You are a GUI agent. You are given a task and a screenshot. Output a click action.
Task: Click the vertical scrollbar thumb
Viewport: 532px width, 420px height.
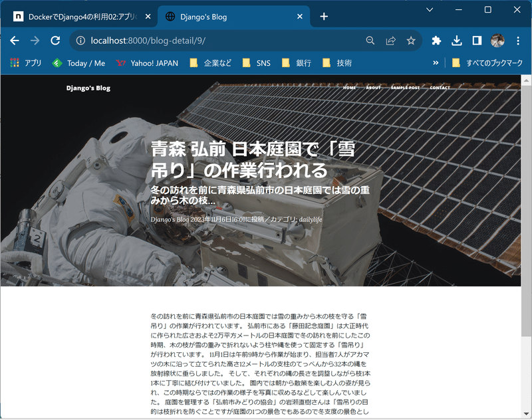coord(526,211)
